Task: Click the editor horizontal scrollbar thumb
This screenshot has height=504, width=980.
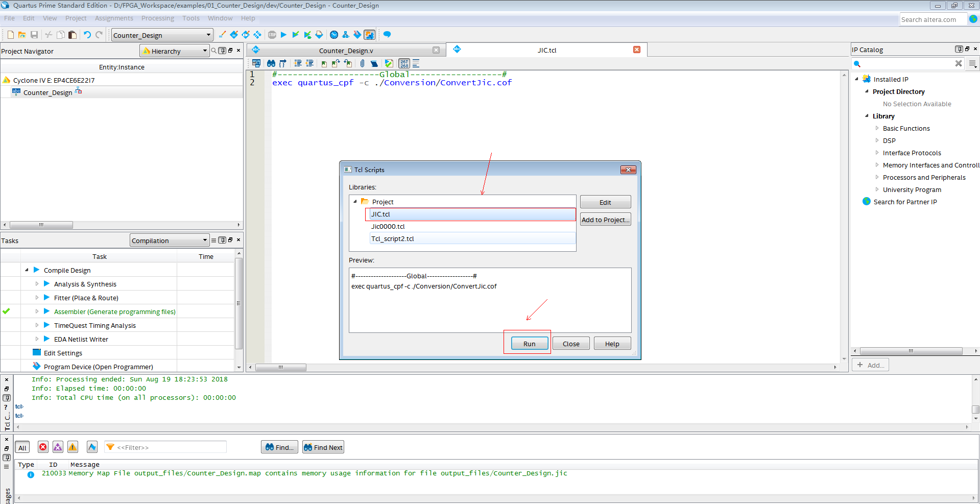Action: (280, 367)
